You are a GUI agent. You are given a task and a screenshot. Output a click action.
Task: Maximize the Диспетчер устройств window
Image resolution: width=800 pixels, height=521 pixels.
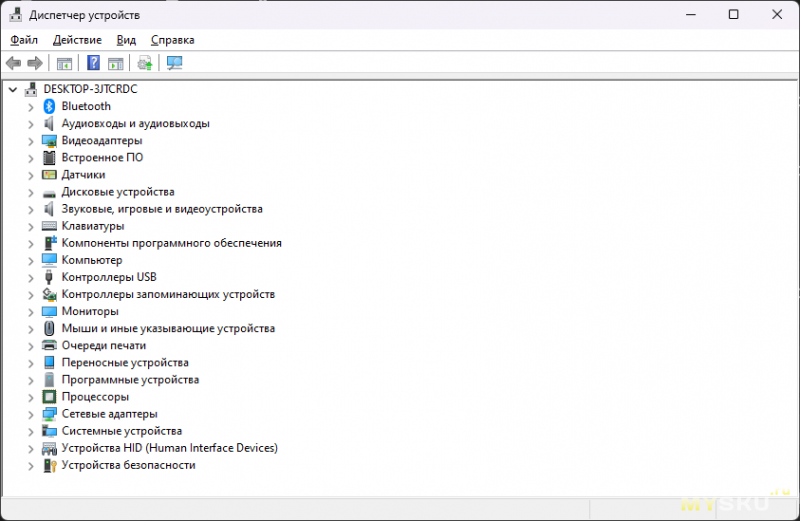(x=733, y=15)
